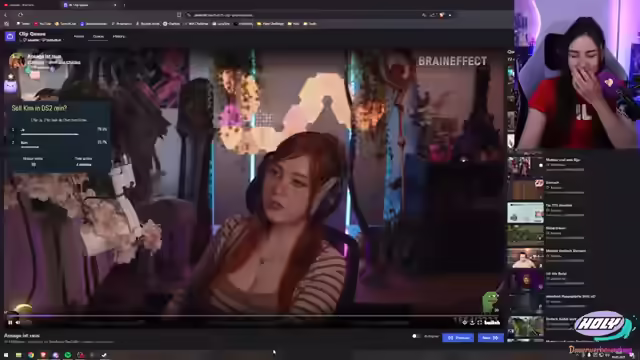Launch Chrome from the taskbar
Screen dimensions: 640x360
coord(31,355)
